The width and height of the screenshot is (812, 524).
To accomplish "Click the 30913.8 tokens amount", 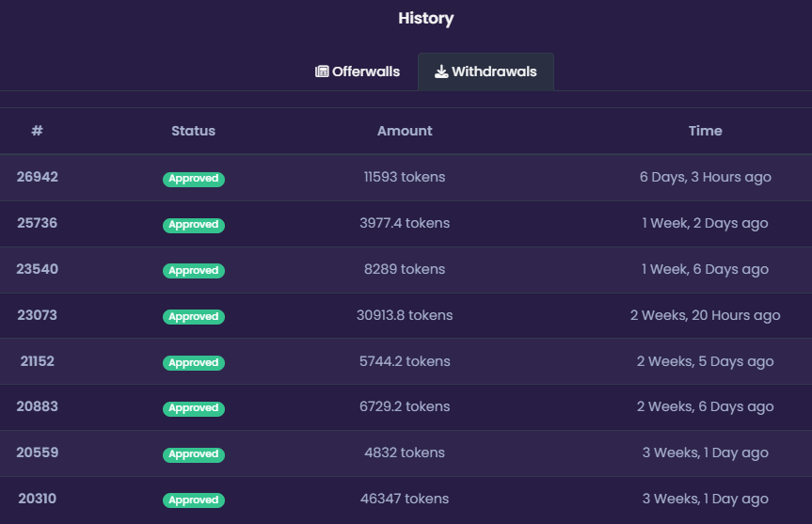I will coord(405,315).
